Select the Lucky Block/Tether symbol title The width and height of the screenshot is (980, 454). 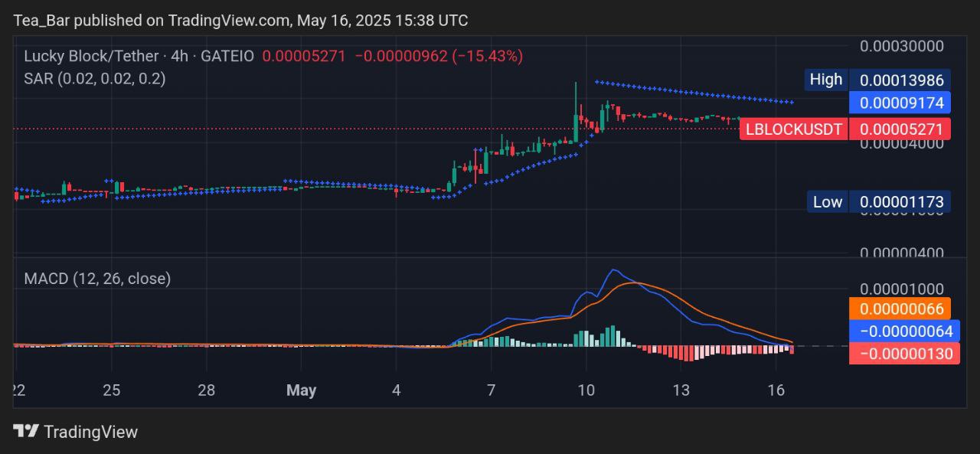coord(91,56)
